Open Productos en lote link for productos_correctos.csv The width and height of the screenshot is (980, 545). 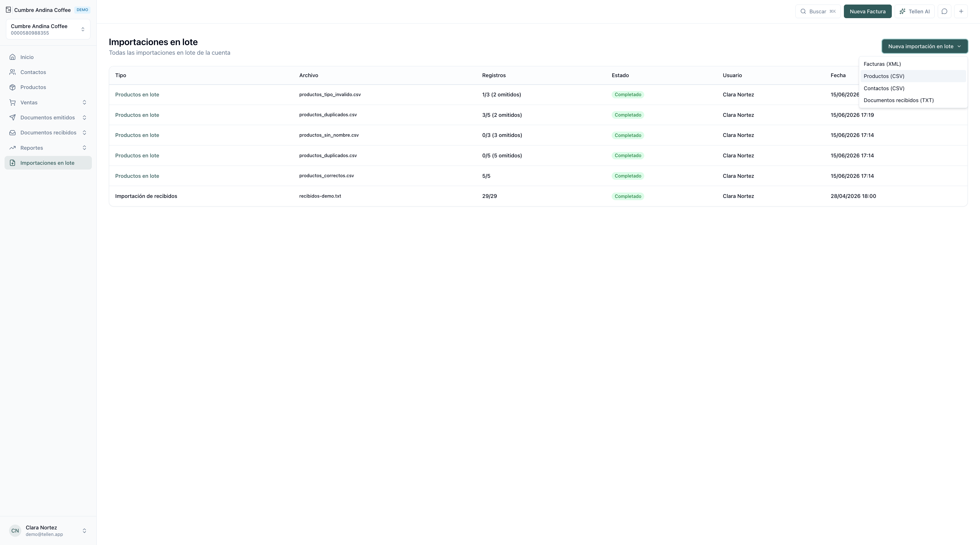137,176
